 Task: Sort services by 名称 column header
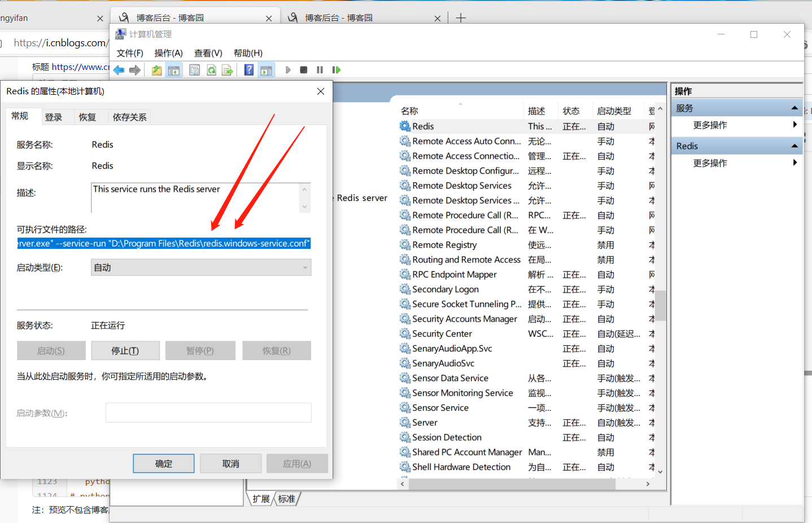click(460, 111)
